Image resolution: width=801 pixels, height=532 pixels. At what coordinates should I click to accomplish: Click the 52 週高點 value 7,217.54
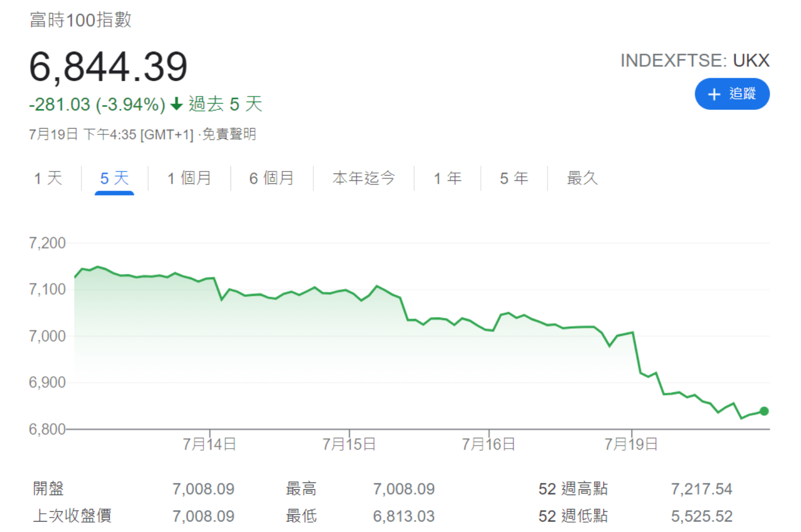701,489
